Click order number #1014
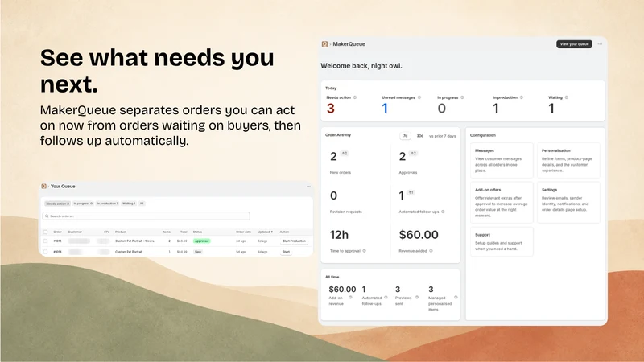 pos(57,252)
